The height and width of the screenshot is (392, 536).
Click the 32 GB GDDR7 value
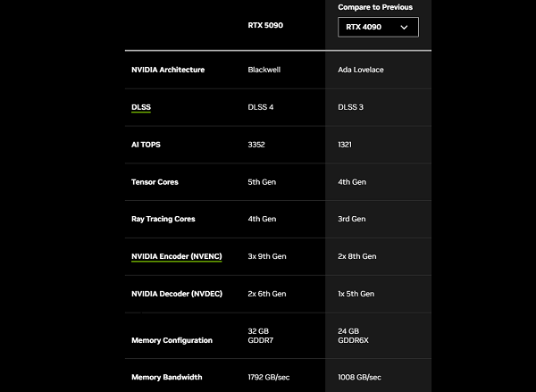(261, 336)
